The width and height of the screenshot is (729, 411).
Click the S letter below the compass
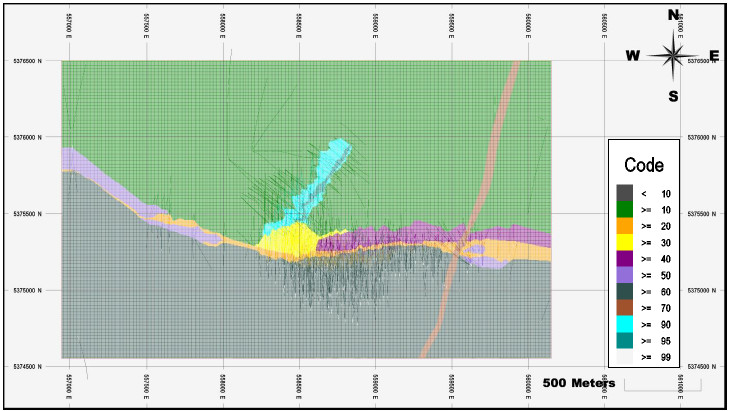pos(673,96)
